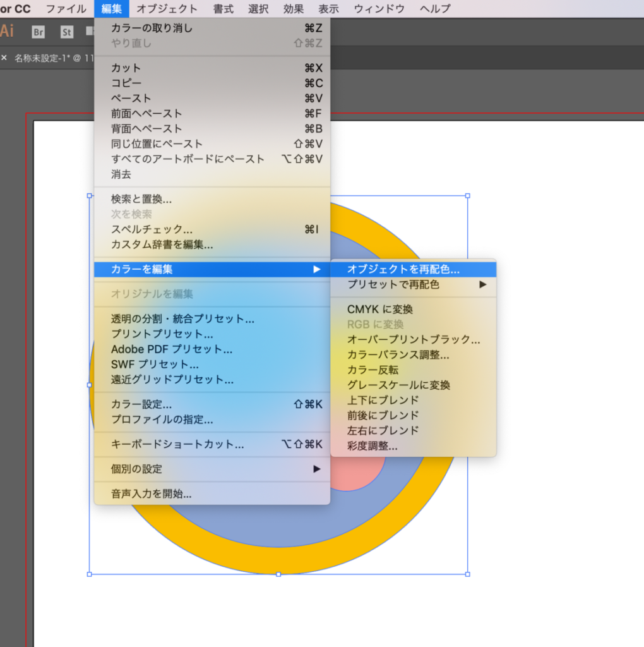Viewport: 644px width, 647px height.
Task: Open 彩度調整... saturation dialog
Action: (373, 446)
